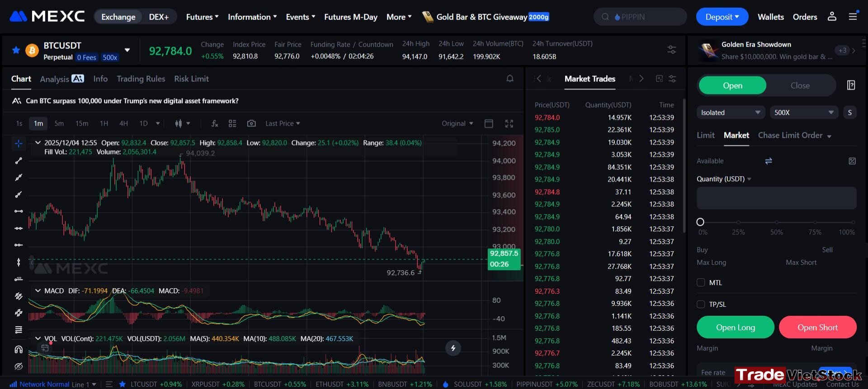Switch to the Close position toggle
Screen dimensions: 868x389
[x=800, y=85]
